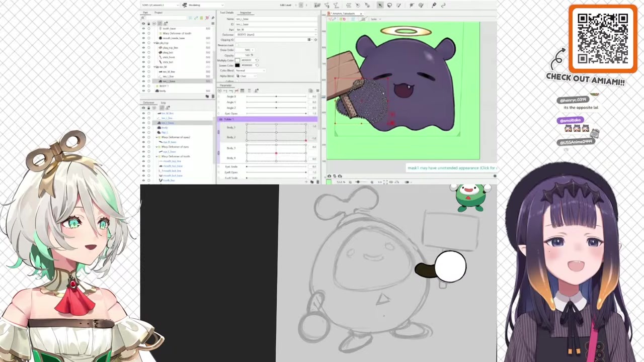Switch to the Project tab
The image size is (644, 362).
tap(158, 13)
